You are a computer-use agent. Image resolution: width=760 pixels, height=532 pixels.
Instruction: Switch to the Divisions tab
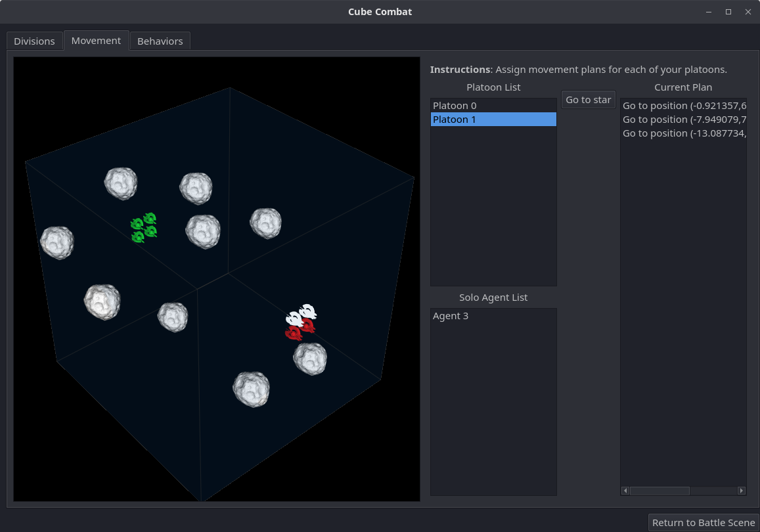[x=34, y=41]
